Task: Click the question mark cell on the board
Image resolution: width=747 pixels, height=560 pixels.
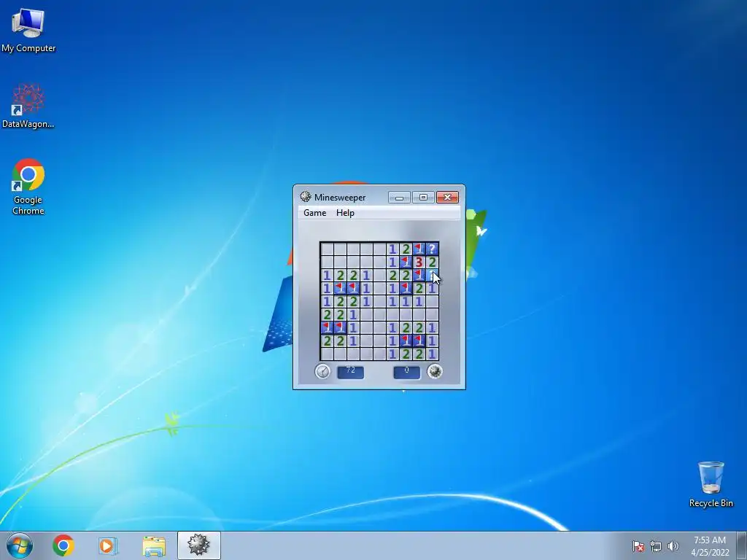Action: 432,249
